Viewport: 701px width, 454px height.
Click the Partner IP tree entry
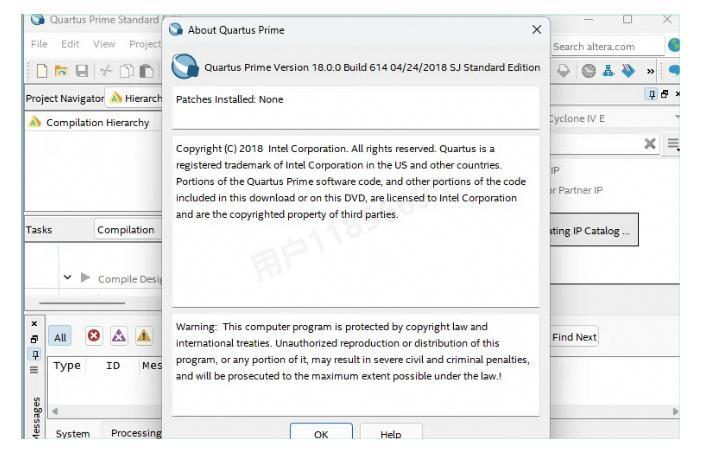(x=576, y=190)
